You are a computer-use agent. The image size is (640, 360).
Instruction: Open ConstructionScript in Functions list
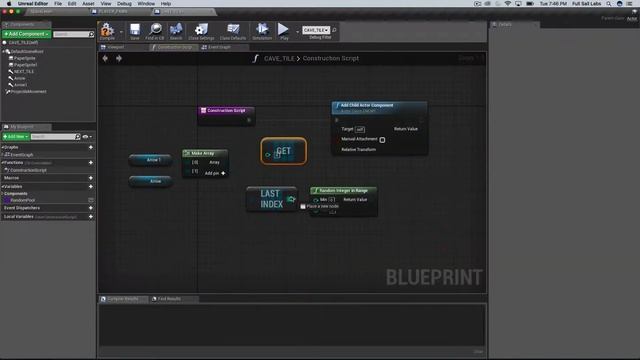coord(27,170)
